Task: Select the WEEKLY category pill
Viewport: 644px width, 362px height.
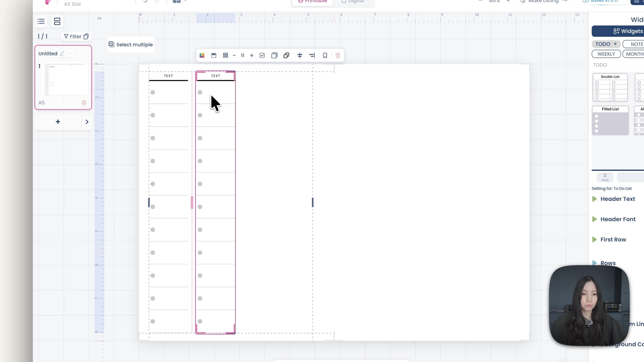Action: coord(606,54)
